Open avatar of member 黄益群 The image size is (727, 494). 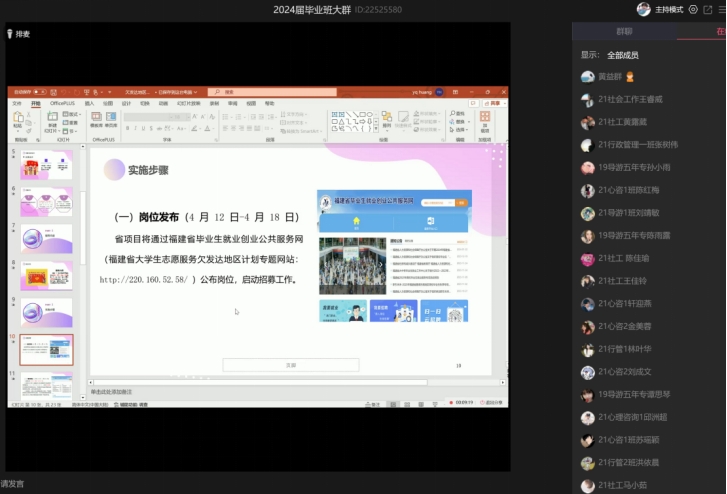click(x=588, y=77)
